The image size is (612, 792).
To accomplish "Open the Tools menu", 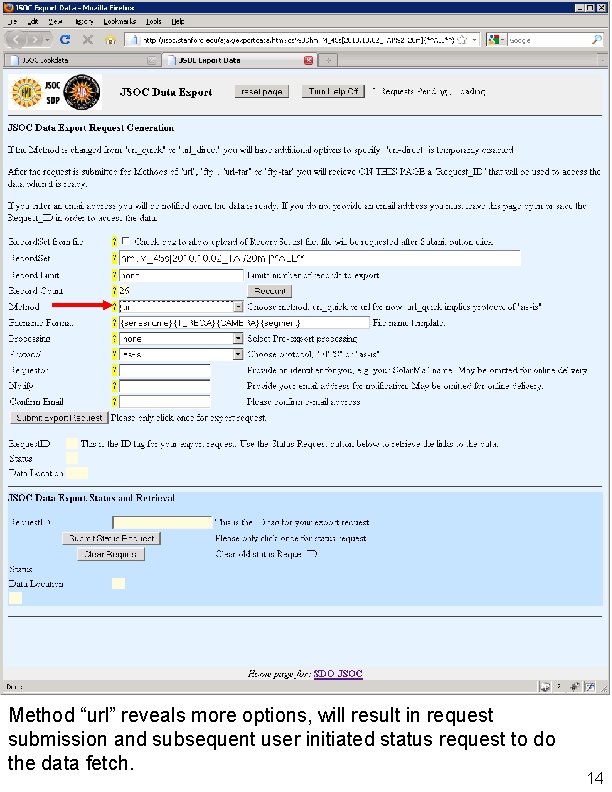I will [153, 22].
